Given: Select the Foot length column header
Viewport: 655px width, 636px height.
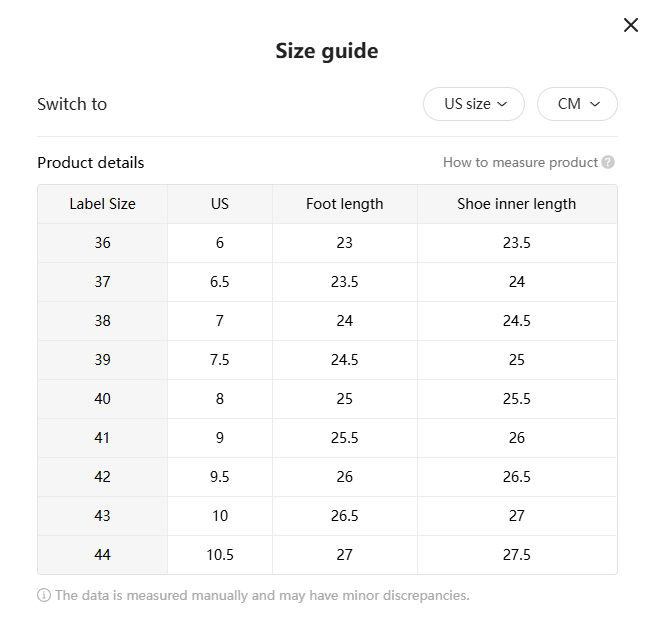Looking at the screenshot, I should click(344, 204).
